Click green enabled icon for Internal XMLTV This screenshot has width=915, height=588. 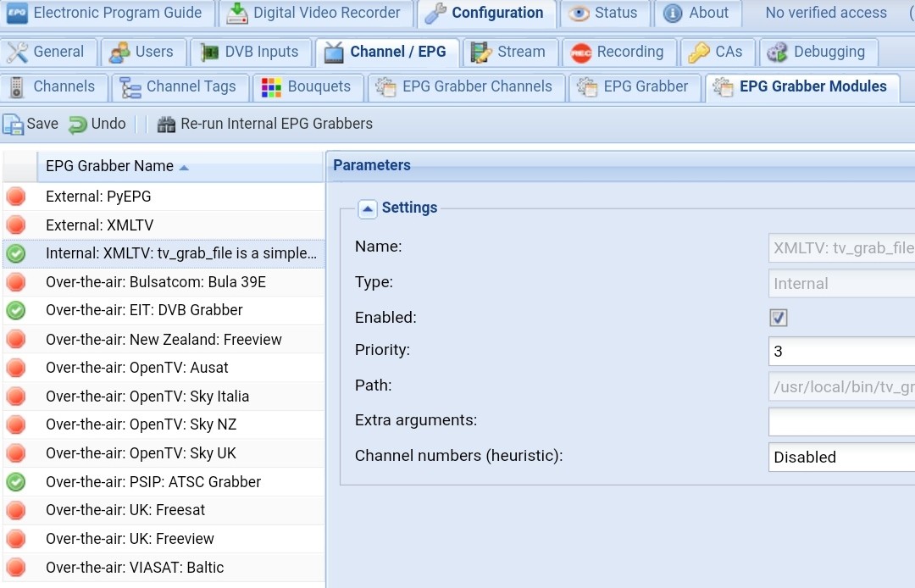tap(16, 253)
